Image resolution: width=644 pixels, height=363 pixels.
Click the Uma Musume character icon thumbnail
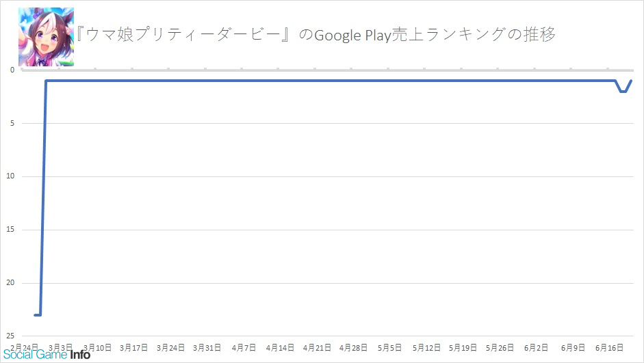pos(46,37)
